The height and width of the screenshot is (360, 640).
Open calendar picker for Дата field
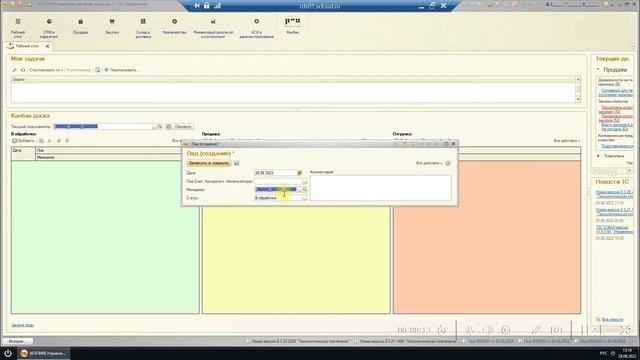tap(300, 173)
